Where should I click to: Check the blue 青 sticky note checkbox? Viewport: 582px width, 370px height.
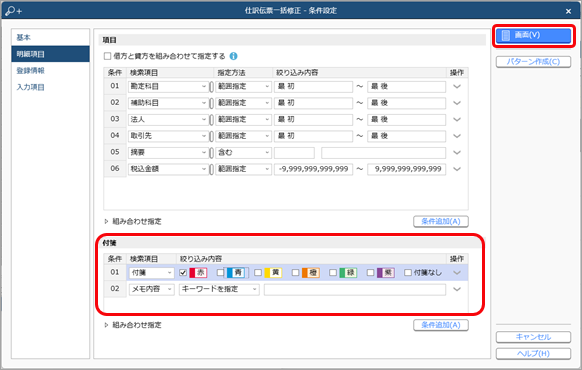pyautogui.click(x=220, y=273)
